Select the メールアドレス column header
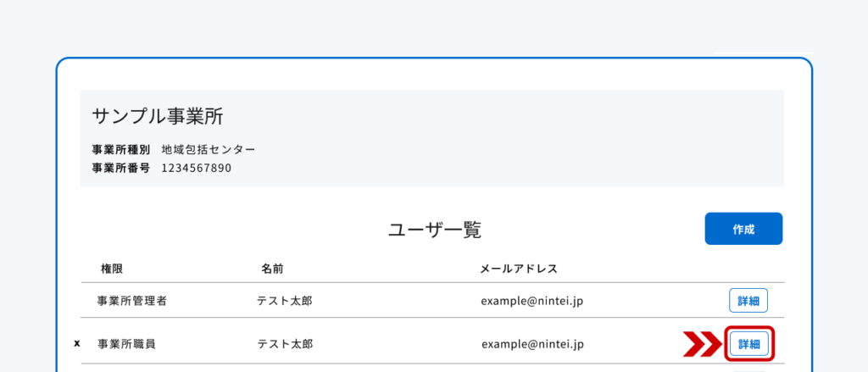Screen dimensions: 868x372 pos(519,269)
